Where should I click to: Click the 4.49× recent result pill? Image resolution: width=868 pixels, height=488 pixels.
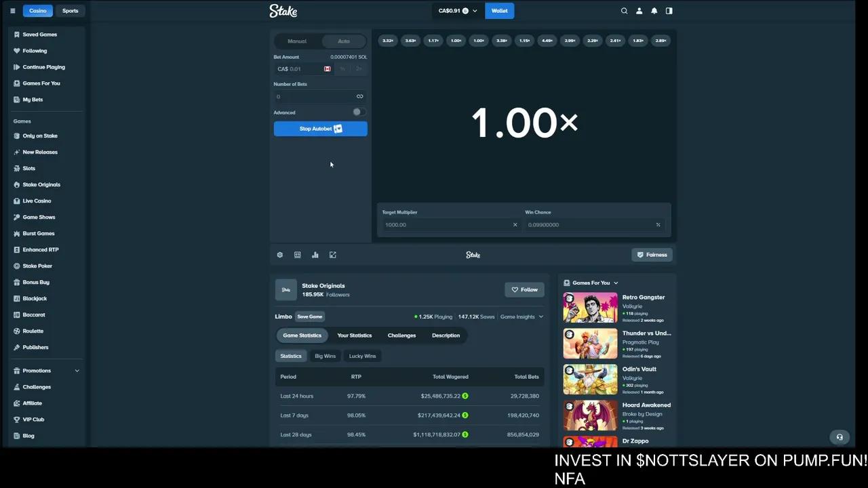(x=547, y=41)
